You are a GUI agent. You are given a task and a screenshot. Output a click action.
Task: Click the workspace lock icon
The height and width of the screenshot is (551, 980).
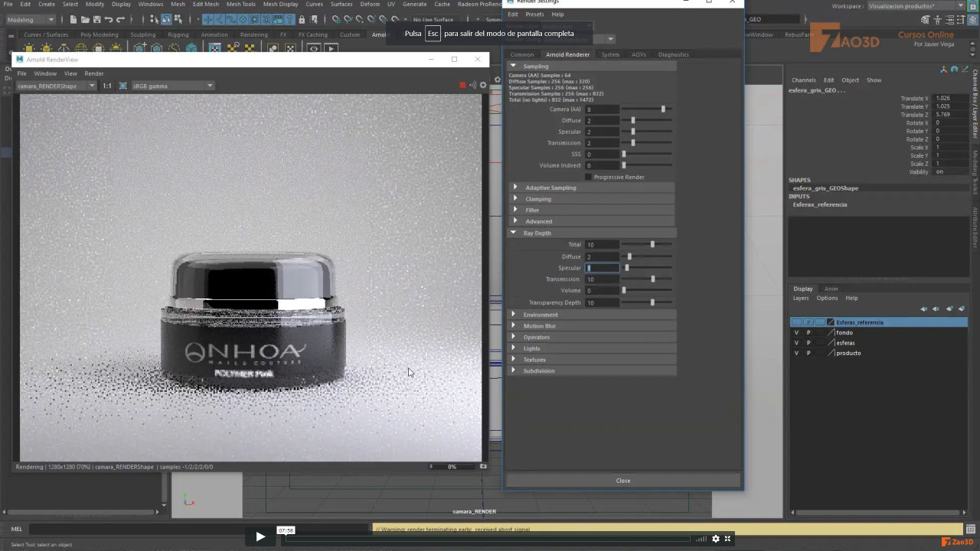(972, 5)
